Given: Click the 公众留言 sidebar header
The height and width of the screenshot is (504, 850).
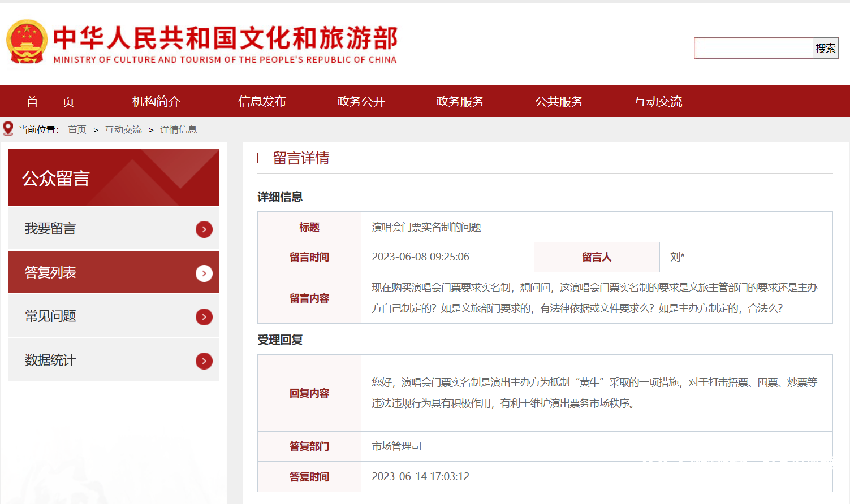Looking at the screenshot, I should (114, 177).
